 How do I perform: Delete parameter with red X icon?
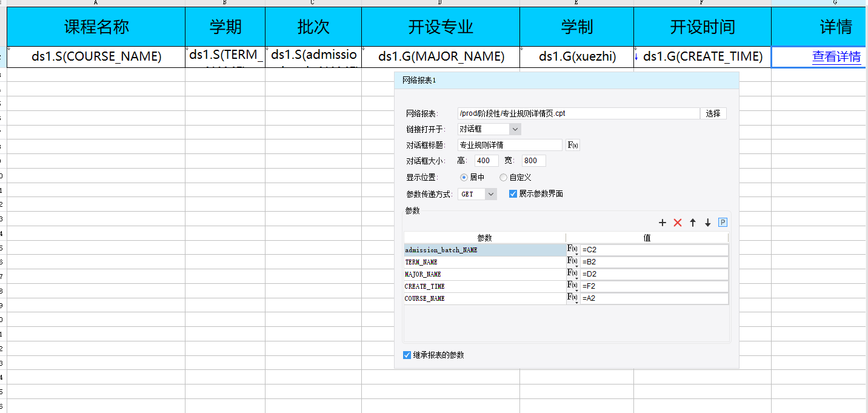point(678,223)
